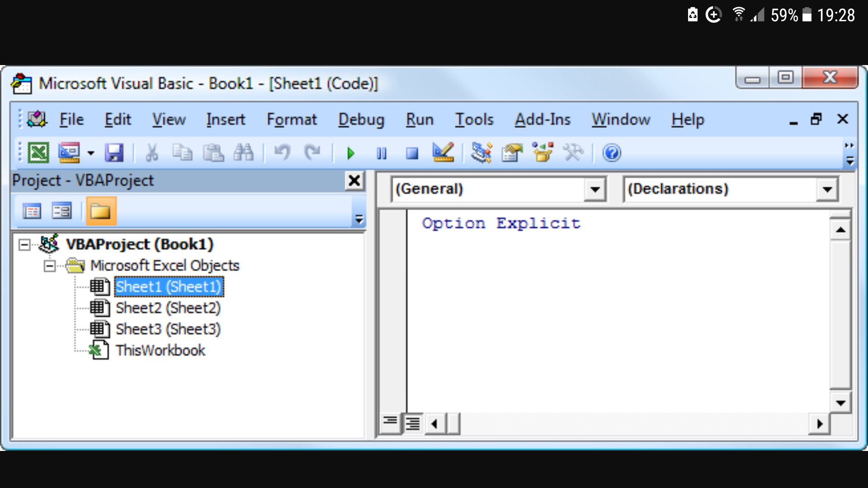Image resolution: width=868 pixels, height=488 pixels.
Task: Click code window scroll right arrow
Action: pos(819,424)
